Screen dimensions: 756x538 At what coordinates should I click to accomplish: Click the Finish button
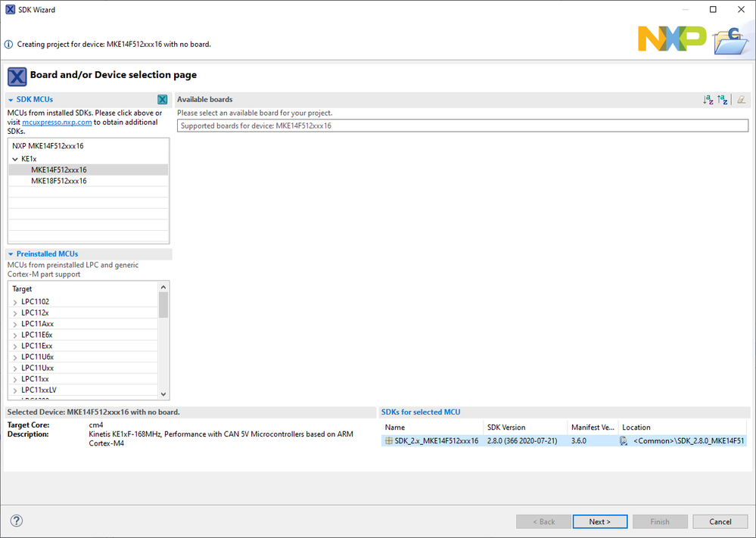660,521
